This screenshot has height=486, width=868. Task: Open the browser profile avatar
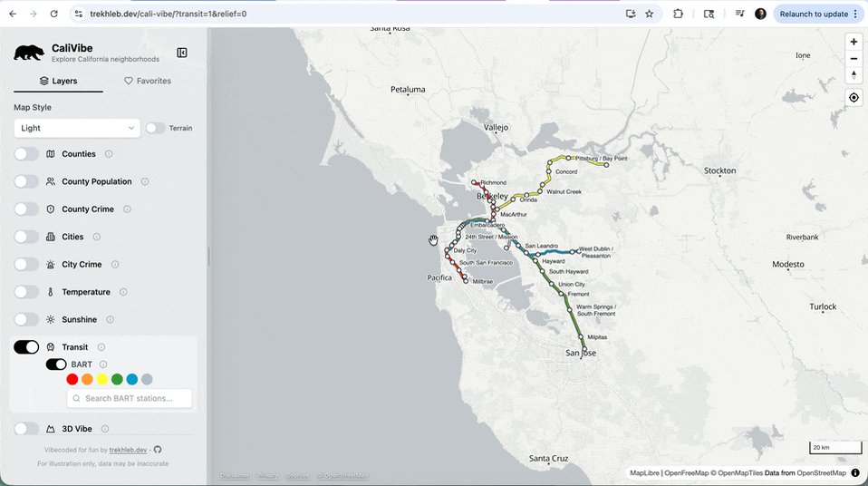click(x=760, y=14)
